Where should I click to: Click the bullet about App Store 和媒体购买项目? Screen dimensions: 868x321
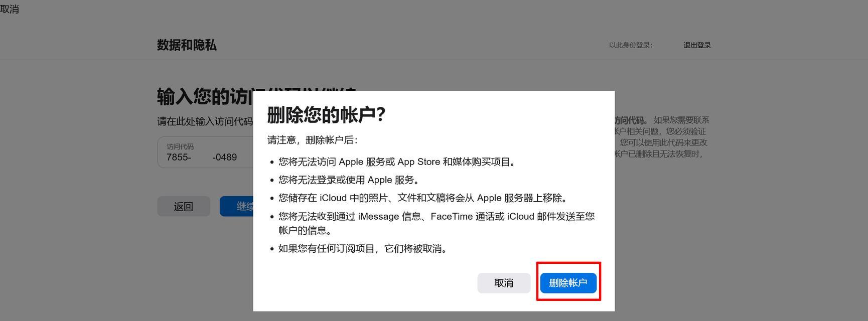point(397,162)
